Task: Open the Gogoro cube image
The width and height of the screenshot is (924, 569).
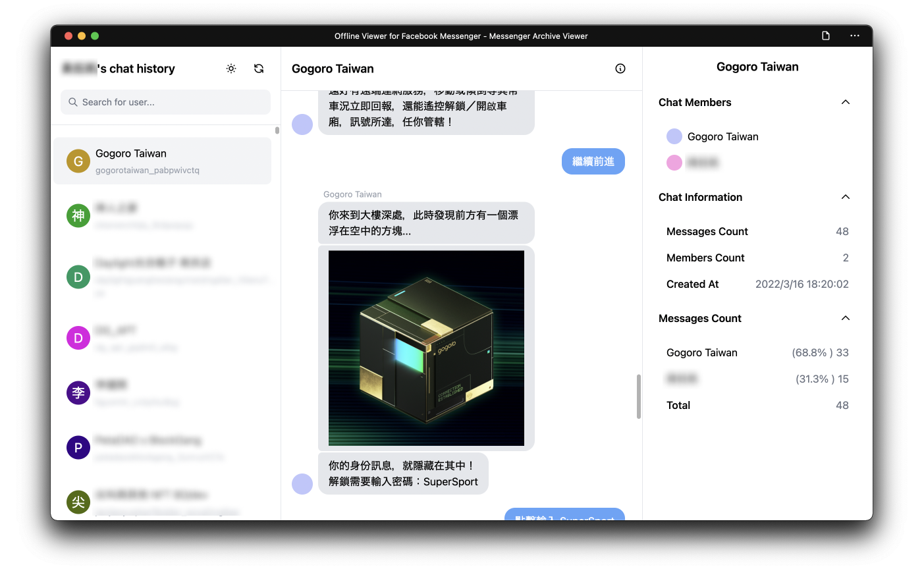Action: pos(426,348)
